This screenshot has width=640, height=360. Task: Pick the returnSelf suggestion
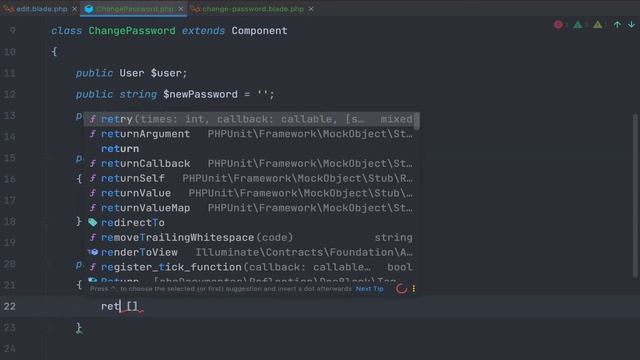click(x=250, y=178)
